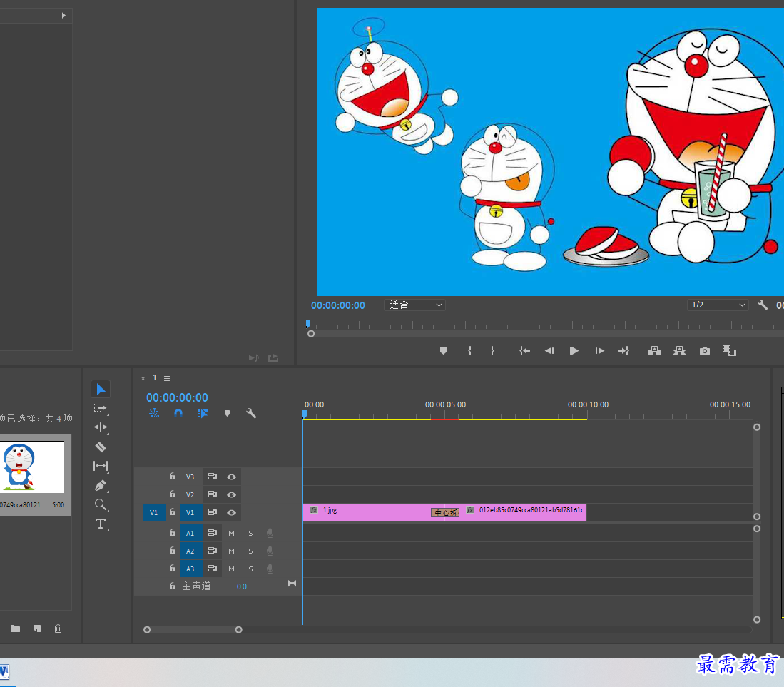Select sequence tab named 1
784x687 pixels.
coord(155,378)
